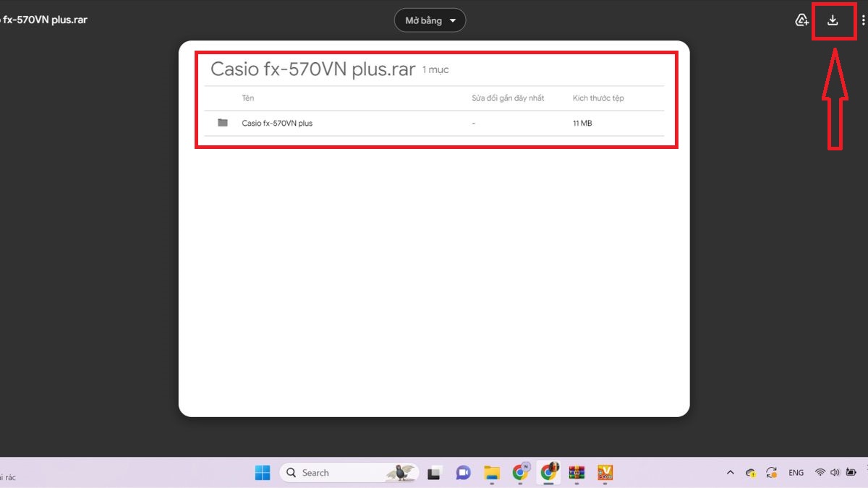868x488 pixels.
Task: Open the three-dot more actions menu
Action: click(863, 20)
